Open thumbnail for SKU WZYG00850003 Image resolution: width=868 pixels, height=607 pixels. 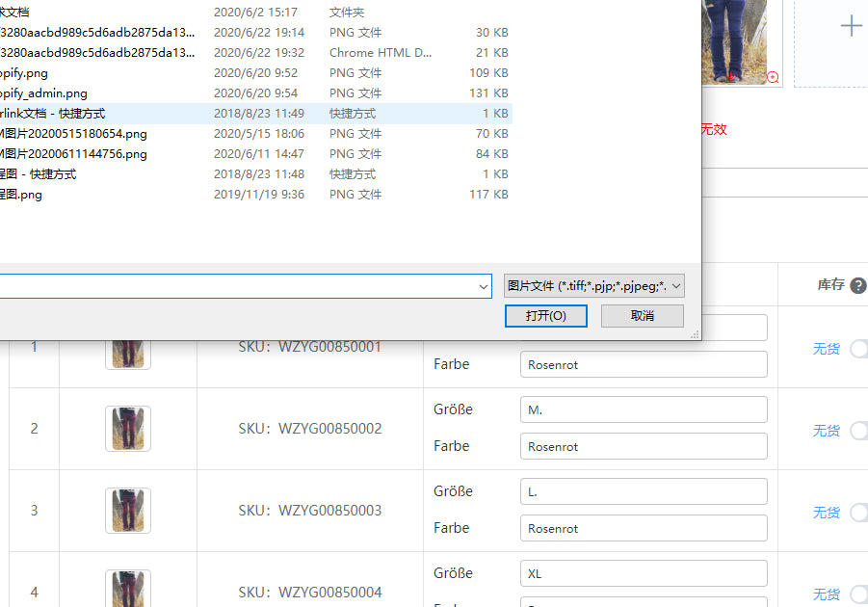(x=128, y=511)
